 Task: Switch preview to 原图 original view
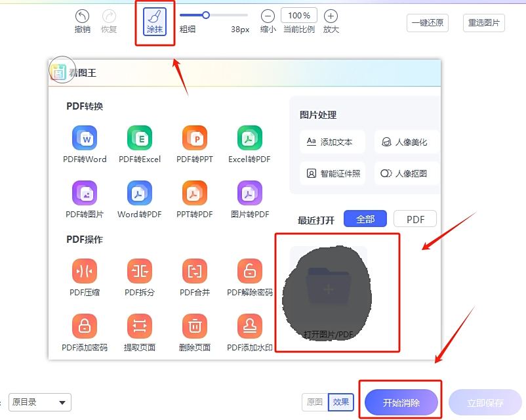(x=315, y=402)
